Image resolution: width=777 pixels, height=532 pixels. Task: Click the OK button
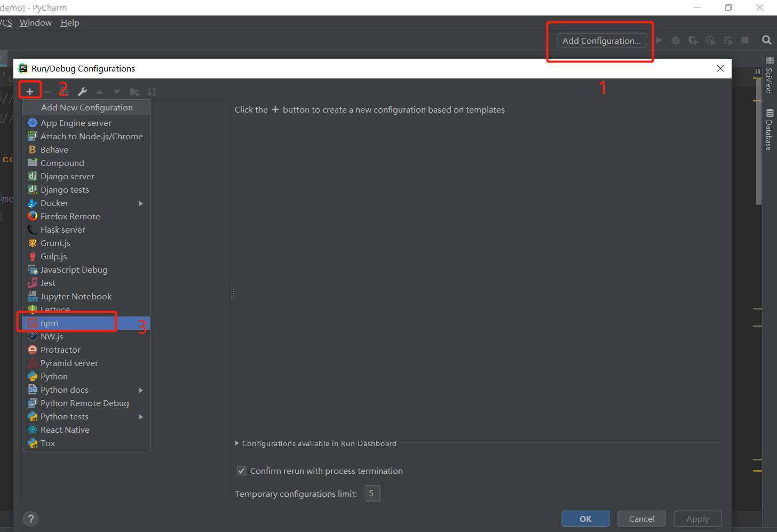[585, 519]
